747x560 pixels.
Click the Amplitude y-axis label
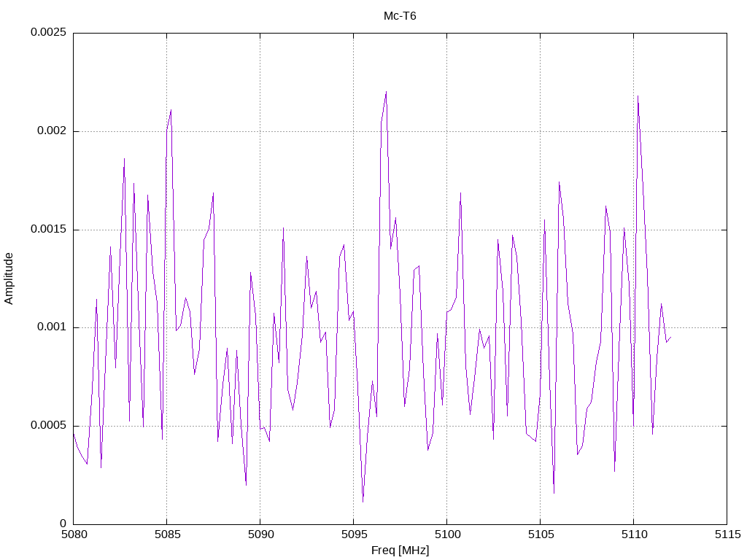9,279
